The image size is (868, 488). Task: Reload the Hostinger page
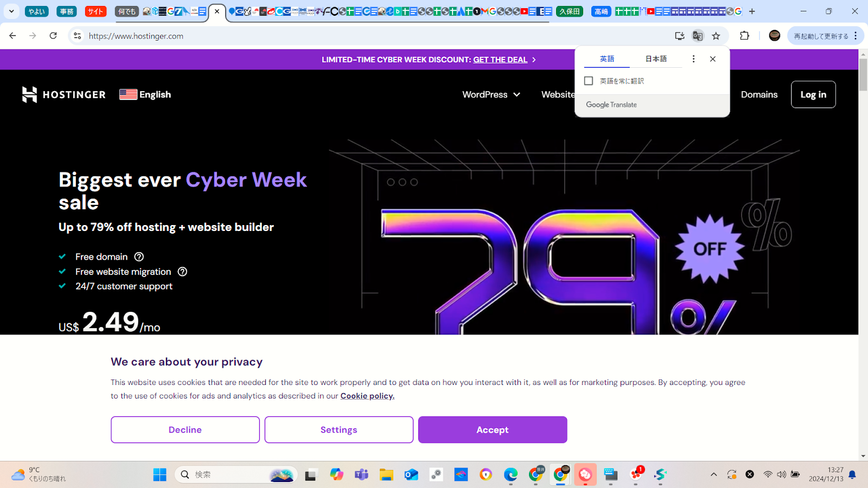[53, 36]
